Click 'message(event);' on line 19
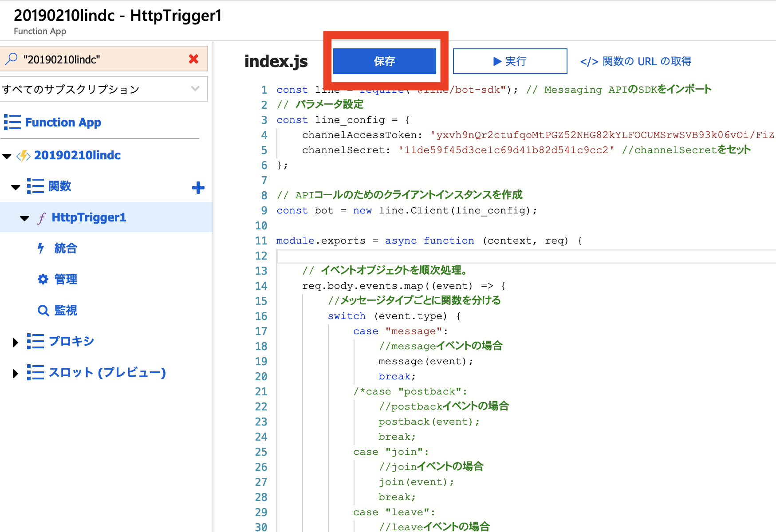This screenshot has width=776, height=532. tap(426, 362)
